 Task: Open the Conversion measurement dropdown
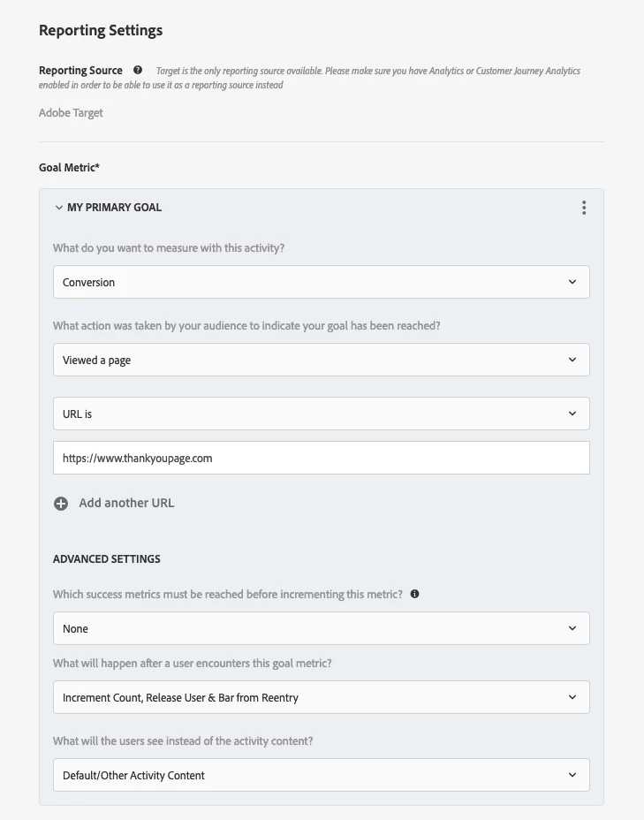[x=321, y=283]
